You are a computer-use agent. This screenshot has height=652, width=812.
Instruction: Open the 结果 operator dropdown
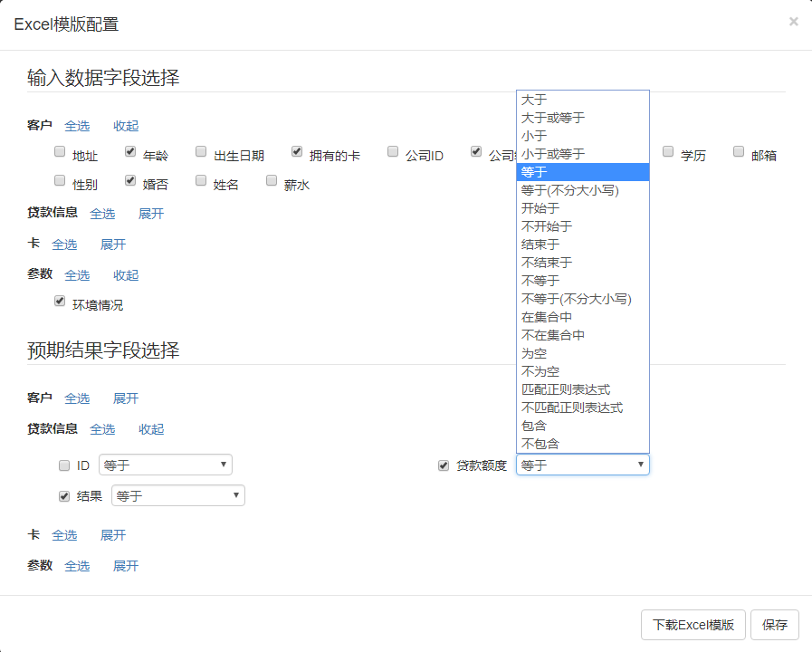tap(177, 496)
